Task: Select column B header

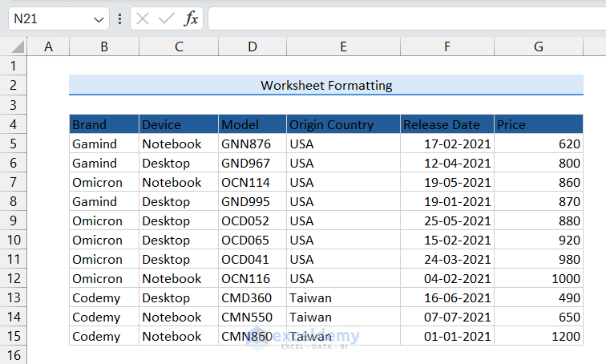Action: pyautogui.click(x=104, y=47)
